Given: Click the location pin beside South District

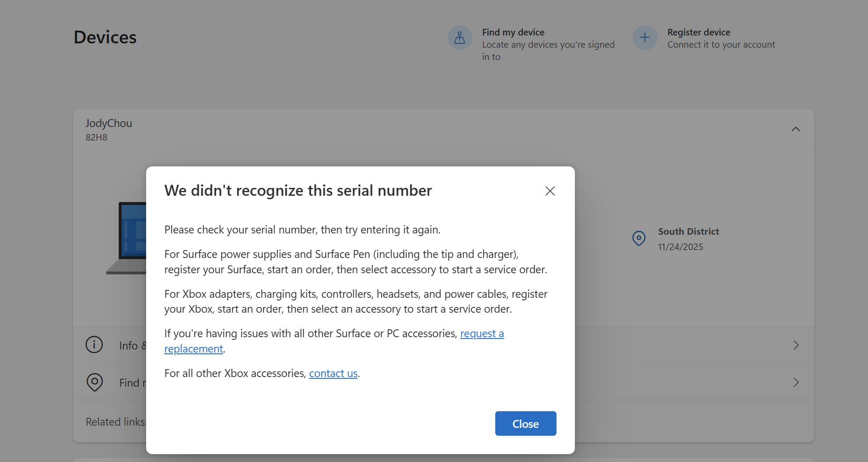Looking at the screenshot, I should (x=639, y=239).
